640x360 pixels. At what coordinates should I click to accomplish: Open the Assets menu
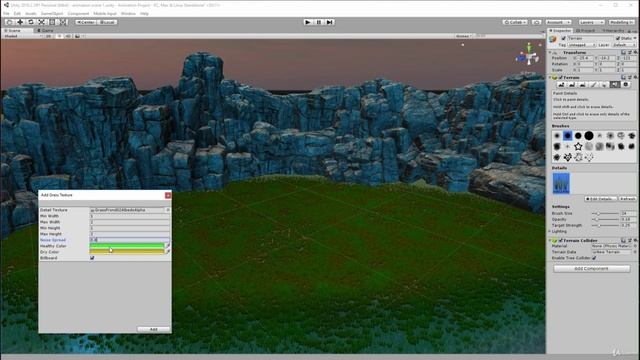click(31, 13)
